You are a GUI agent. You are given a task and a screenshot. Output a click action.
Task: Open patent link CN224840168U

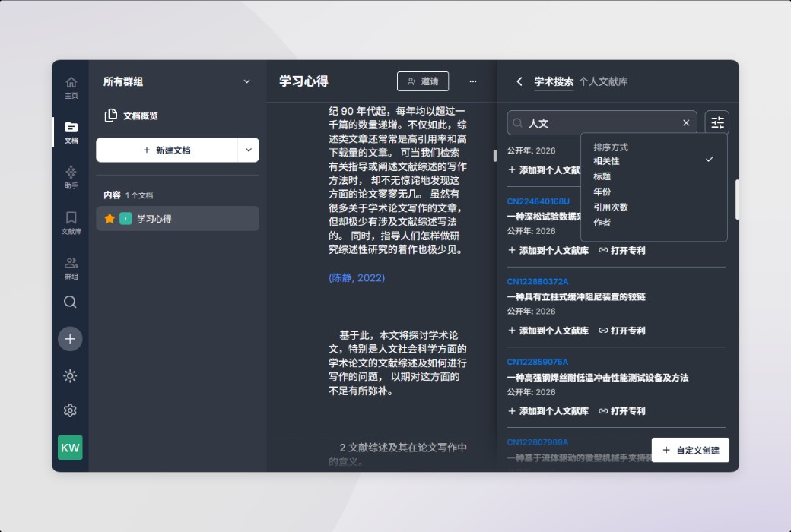click(x=538, y=201)
